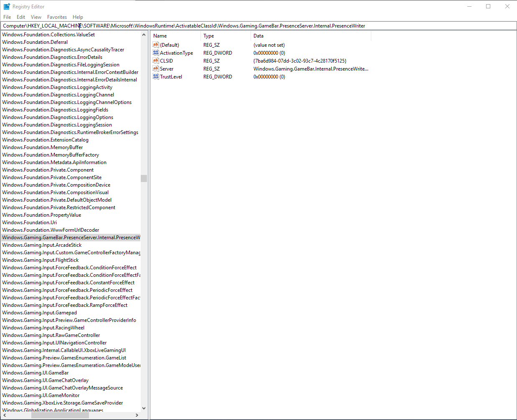Viewport: 517px width, 420px height.
Task: Open the Favorites menu
Action: 57,17
